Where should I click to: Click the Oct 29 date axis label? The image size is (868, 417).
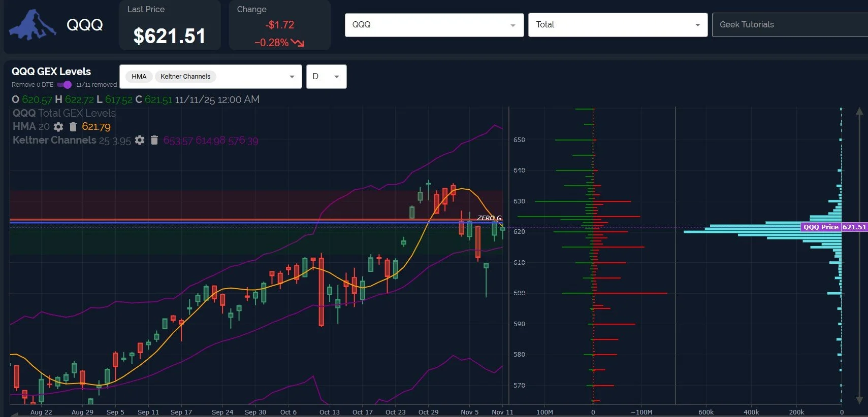point(428,412)
